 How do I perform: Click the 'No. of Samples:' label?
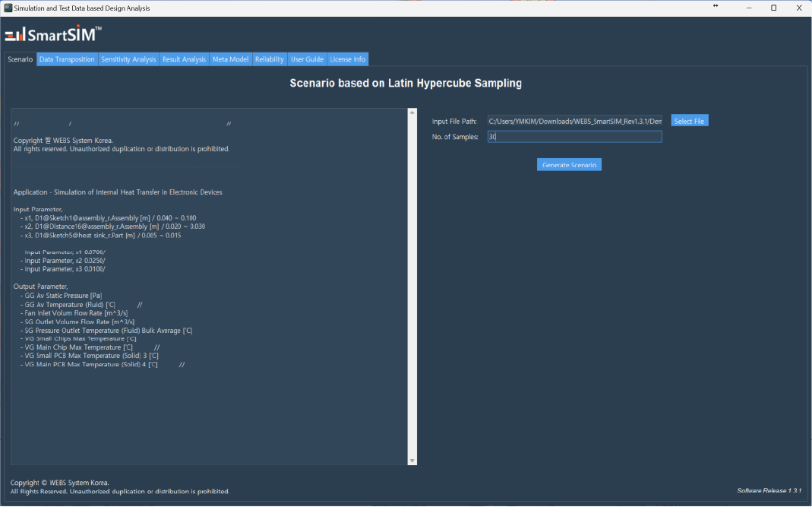[455, 137]
